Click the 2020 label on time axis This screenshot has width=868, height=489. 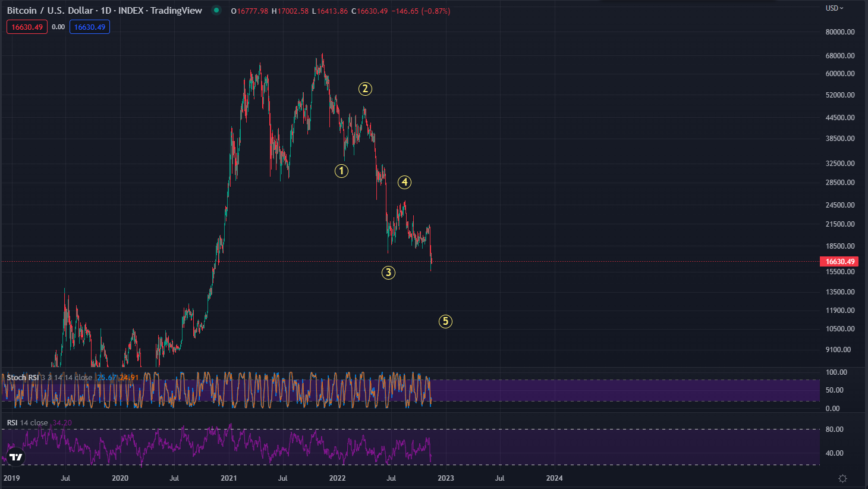[x=120, y=478]
